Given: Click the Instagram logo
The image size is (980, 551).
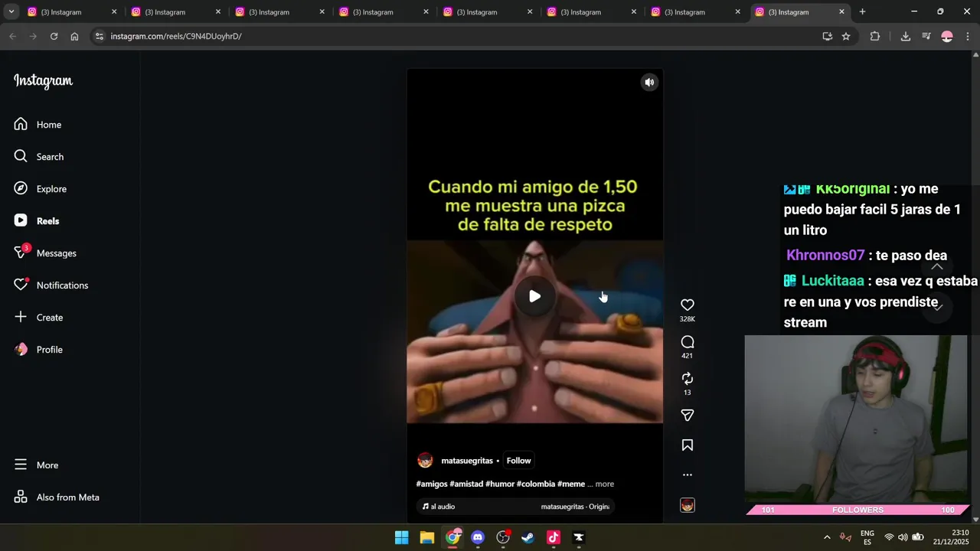Looking at the screenshot, I should [43, 81].
